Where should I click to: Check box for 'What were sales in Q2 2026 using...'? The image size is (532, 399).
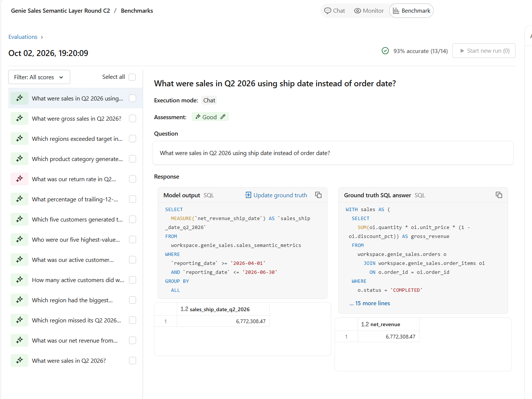(x=132, y=98)
